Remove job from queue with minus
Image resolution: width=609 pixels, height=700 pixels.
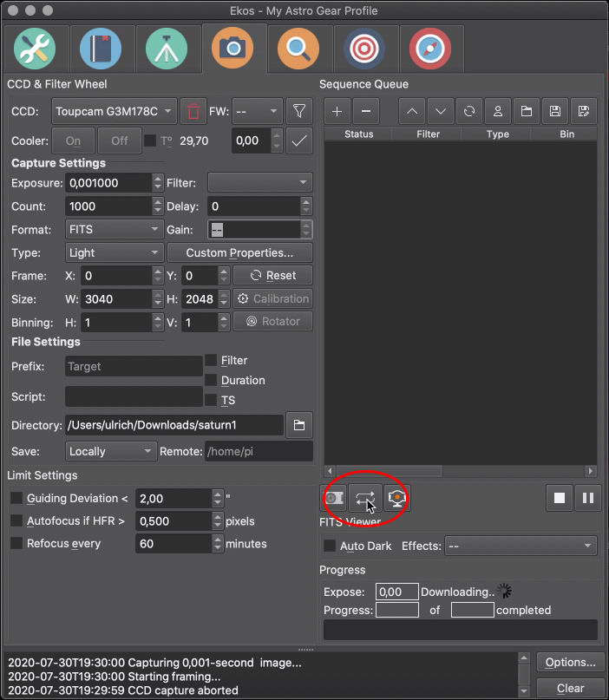coord(366,111)
